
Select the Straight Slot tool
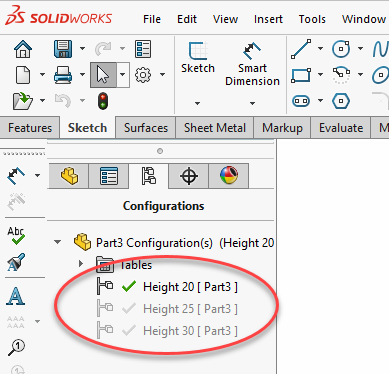pos(301,101)
